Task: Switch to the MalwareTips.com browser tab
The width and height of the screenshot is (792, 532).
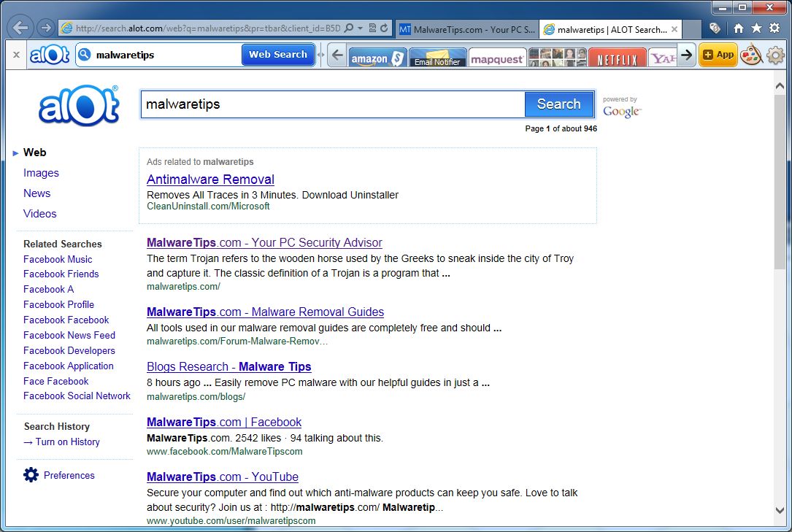Action: pyautogui.click(x=467, y=29)
